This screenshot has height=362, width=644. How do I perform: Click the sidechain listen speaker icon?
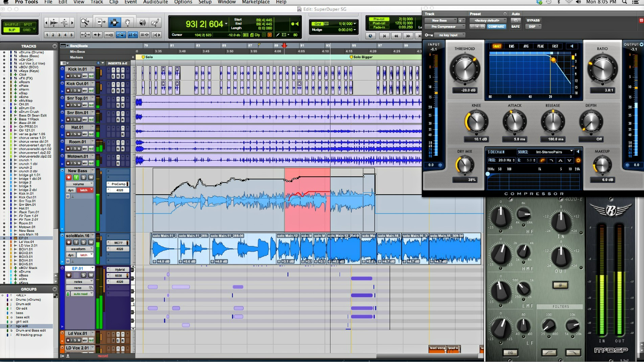[x=578, y=152]
